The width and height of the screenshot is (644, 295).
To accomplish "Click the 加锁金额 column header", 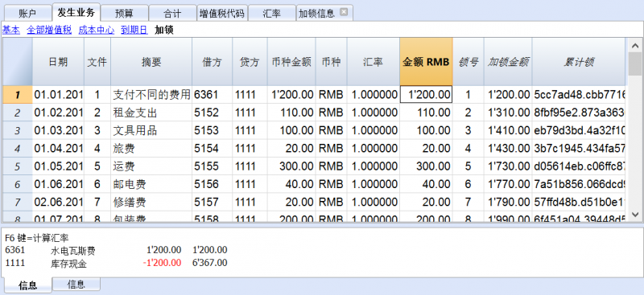I will click(508, 62).
